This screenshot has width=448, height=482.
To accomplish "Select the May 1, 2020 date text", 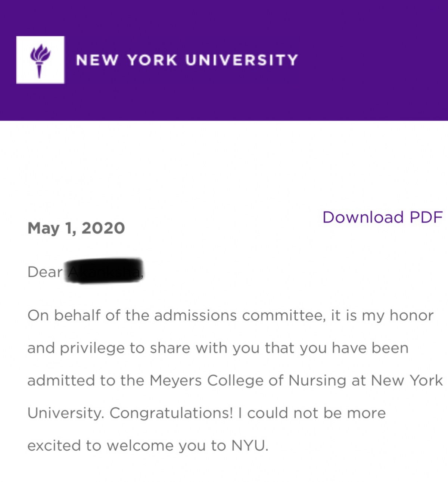I will [x=76, y=228].
